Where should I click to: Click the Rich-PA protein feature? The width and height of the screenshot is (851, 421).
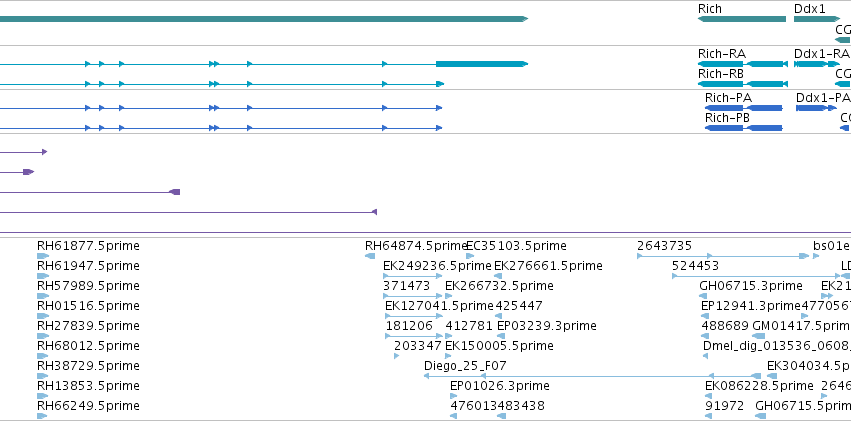744,108
